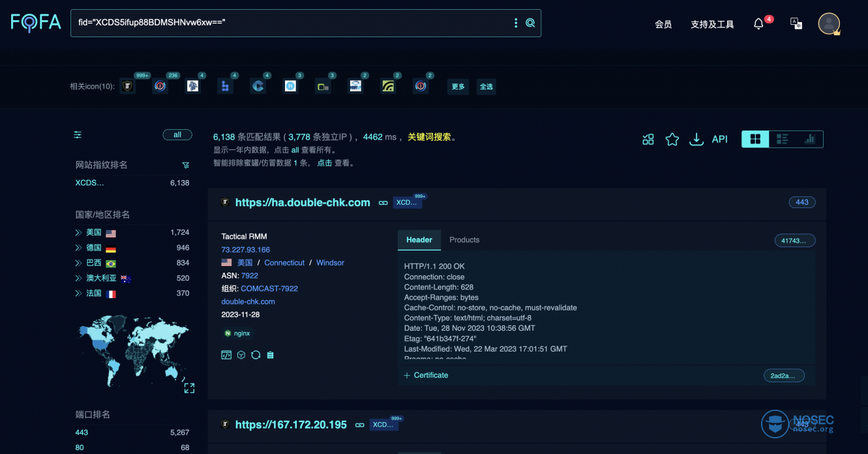Click the 443 port badge on ha.double-chk.com

point(802,202)
